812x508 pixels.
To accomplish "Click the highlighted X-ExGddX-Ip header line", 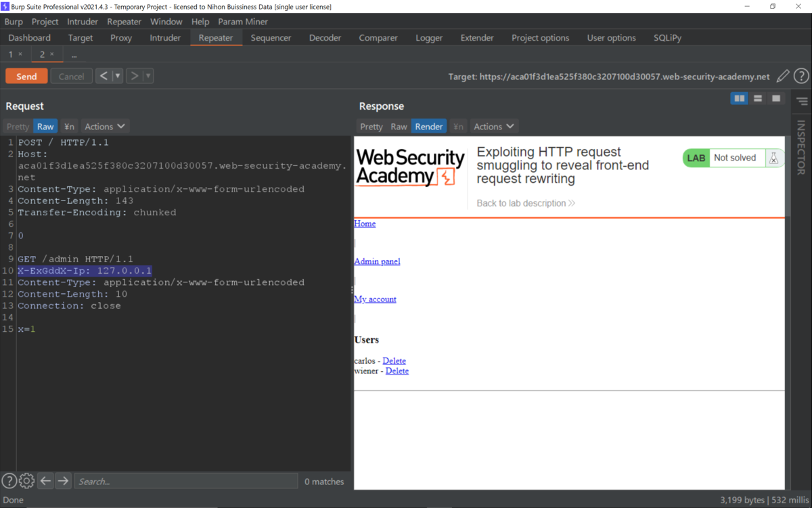I will (x=85, y=271).
